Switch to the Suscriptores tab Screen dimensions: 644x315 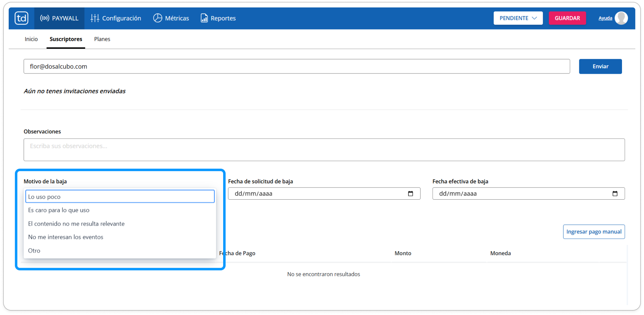(66, 39)
